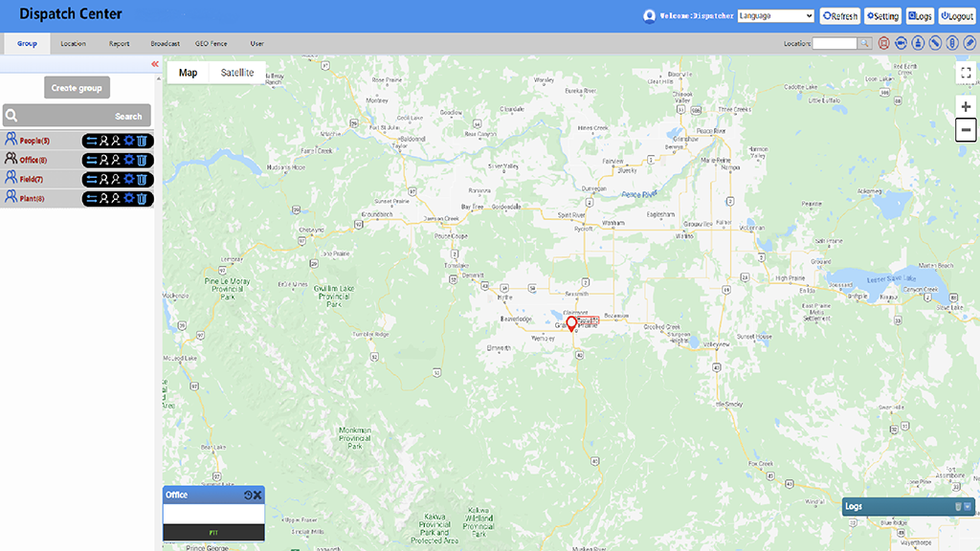This screenshot has width=980, height=551.
Task: Open the Report tab
Action: [119, 44]
